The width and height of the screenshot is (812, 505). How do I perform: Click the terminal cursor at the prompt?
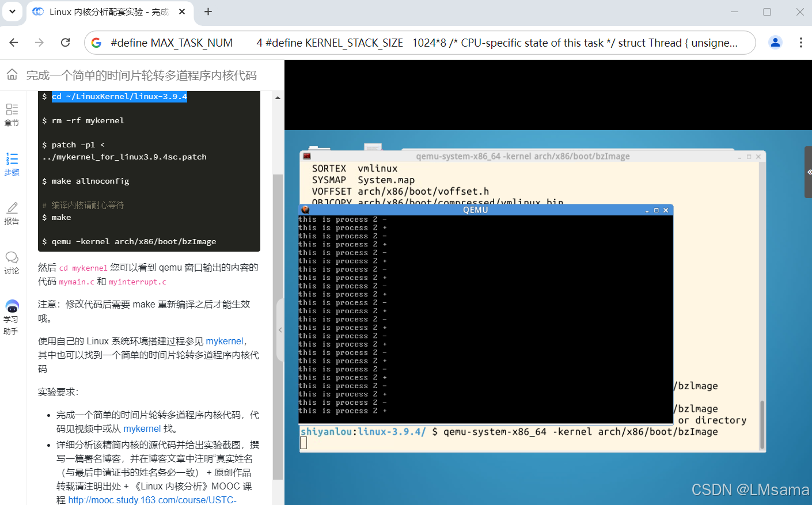303,443
